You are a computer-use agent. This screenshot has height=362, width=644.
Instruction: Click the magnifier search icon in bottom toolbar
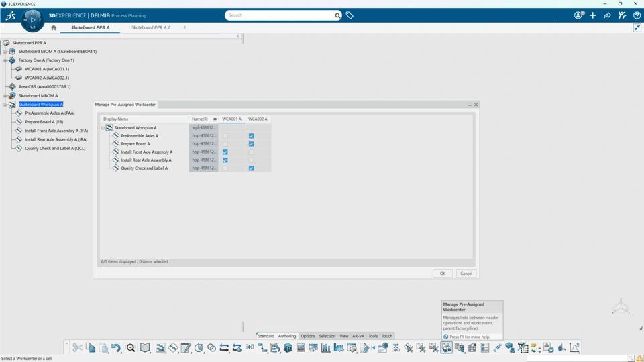[x=131, y=348]
